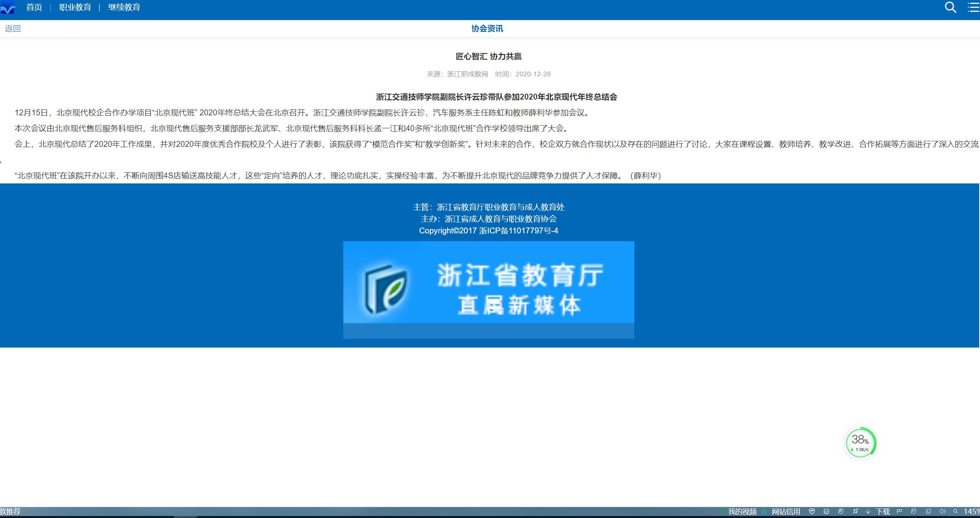This screenshot has height=518, width=980.
Task: Click the date text 时间：2020-12-28
Action: tap(523, 74)
